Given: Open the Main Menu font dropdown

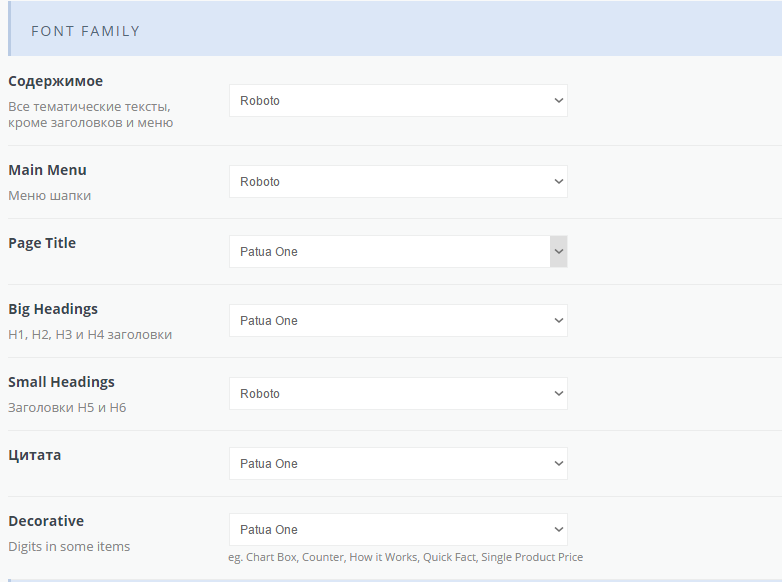Looking at the screenshot, I should 398,182.
